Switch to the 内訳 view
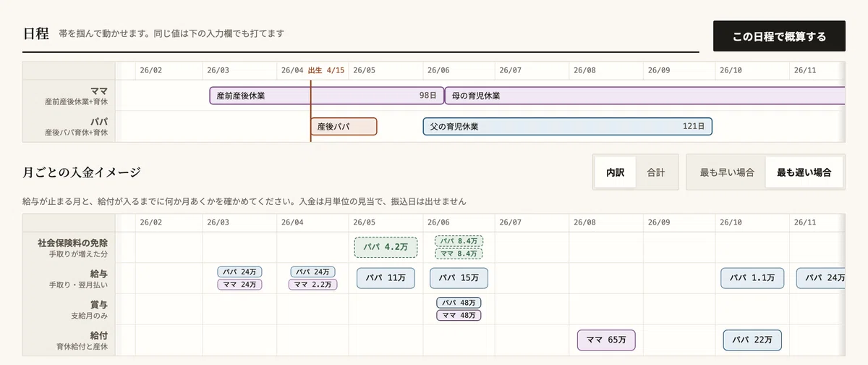 [x=615, y=172]
